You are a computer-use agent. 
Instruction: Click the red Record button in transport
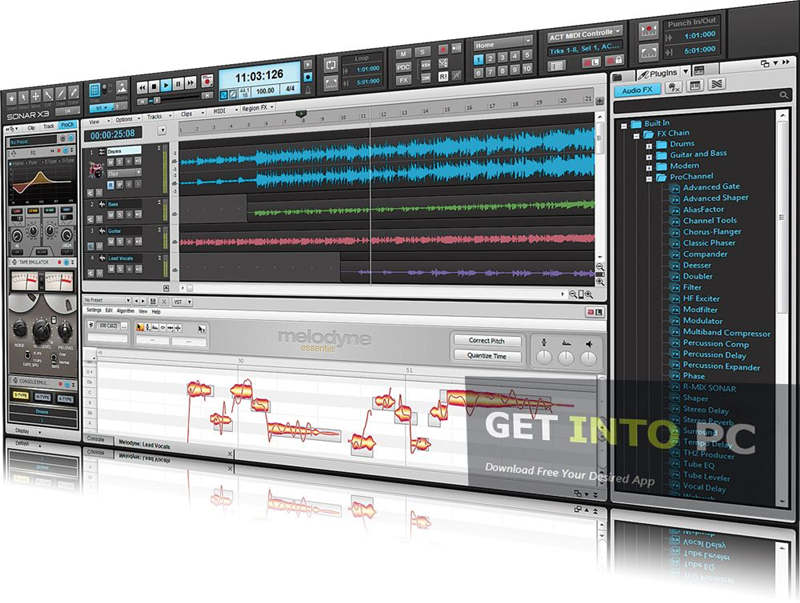207,81
